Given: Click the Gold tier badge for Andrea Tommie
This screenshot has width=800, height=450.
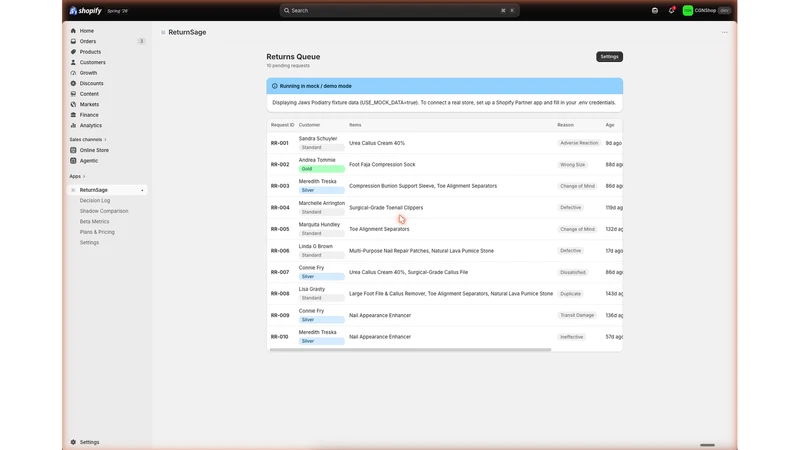Looking at the screenshot, I should click(321, 169).
